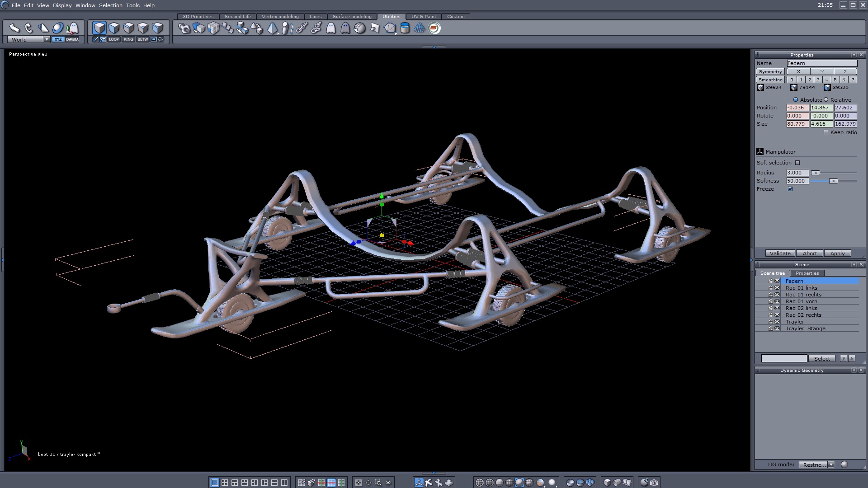
Task: Toggle the Soft selection checkbox
Action: pyautogui.click(x=797, y=163)
